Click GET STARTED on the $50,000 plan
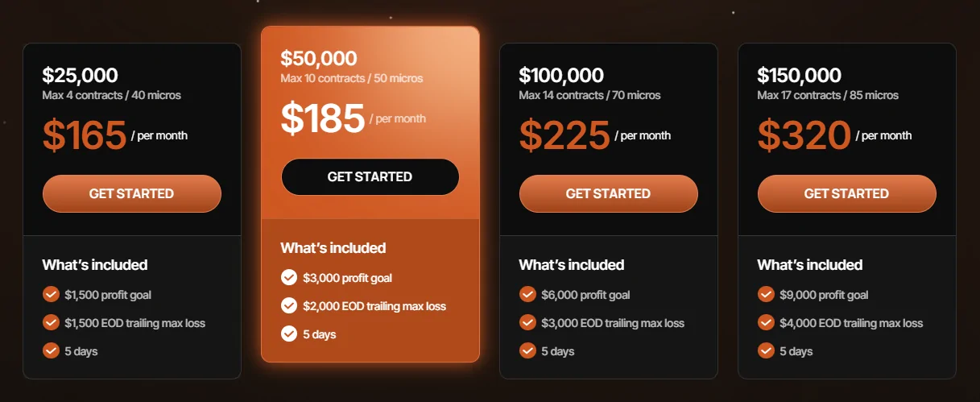 pyautogui.click(x=370, y=176)
